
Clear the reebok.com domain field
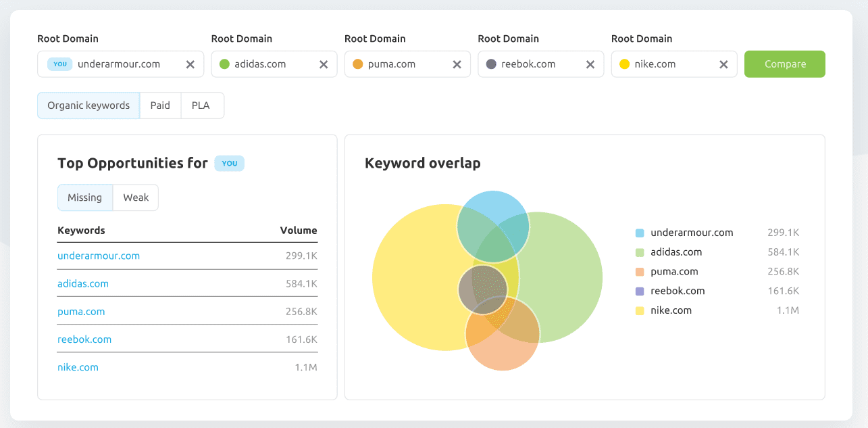pos(590,64)
